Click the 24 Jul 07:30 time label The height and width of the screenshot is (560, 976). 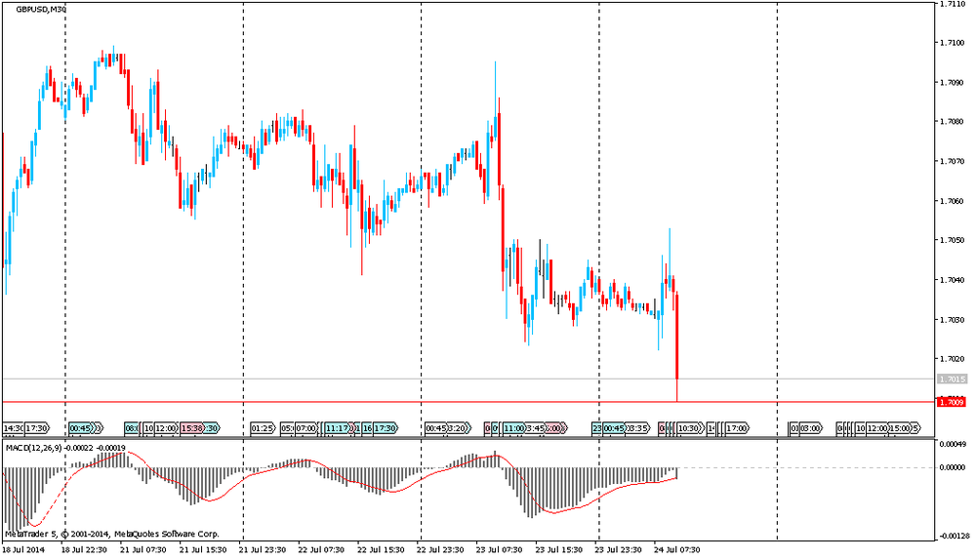(676, 549)
